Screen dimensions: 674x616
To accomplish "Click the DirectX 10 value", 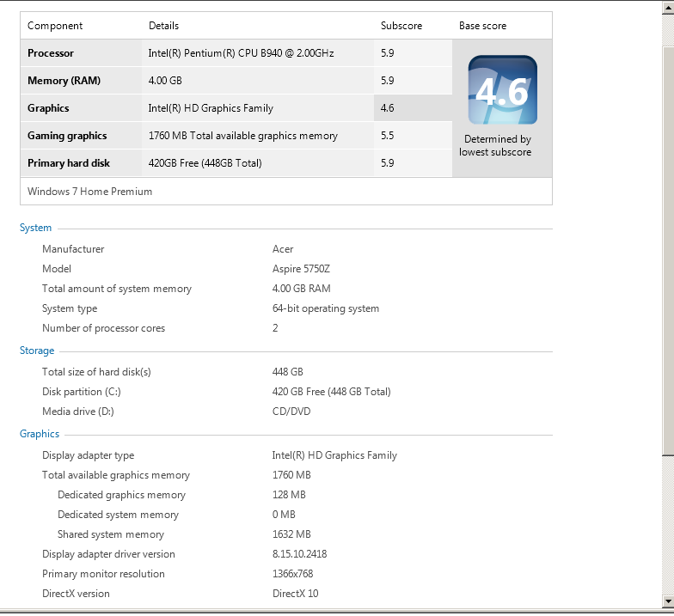I will [x=296, y=594].
